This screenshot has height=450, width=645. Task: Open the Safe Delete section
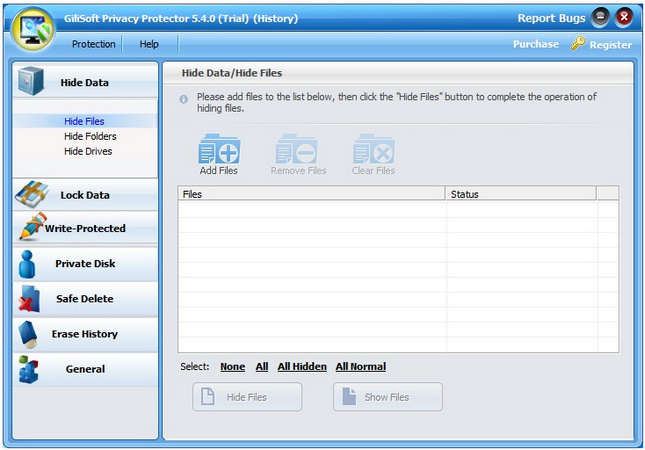point(85,299)
